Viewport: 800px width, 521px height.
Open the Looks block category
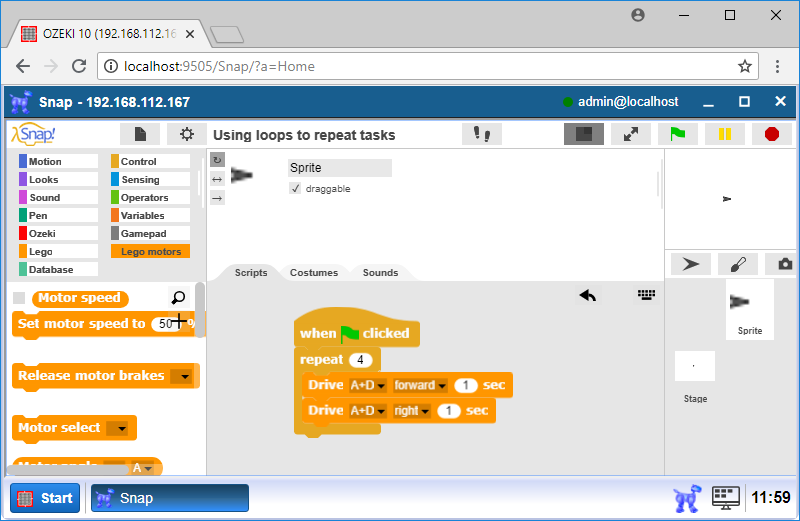[x=58, y=179]
